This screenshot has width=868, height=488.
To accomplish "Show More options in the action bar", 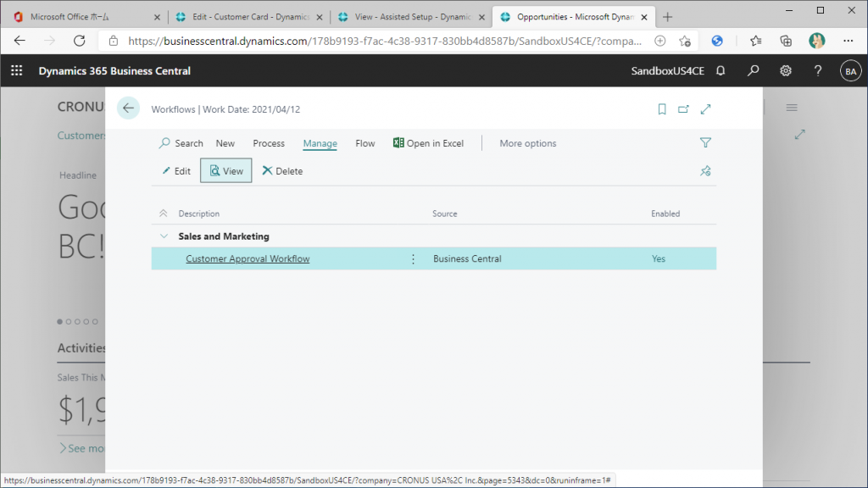I will (528, 143).
